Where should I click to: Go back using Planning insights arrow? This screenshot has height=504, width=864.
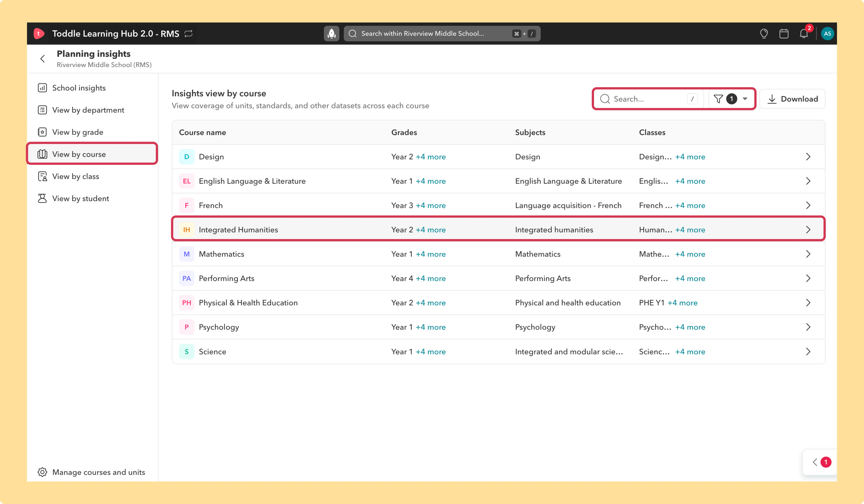[42, 59]
